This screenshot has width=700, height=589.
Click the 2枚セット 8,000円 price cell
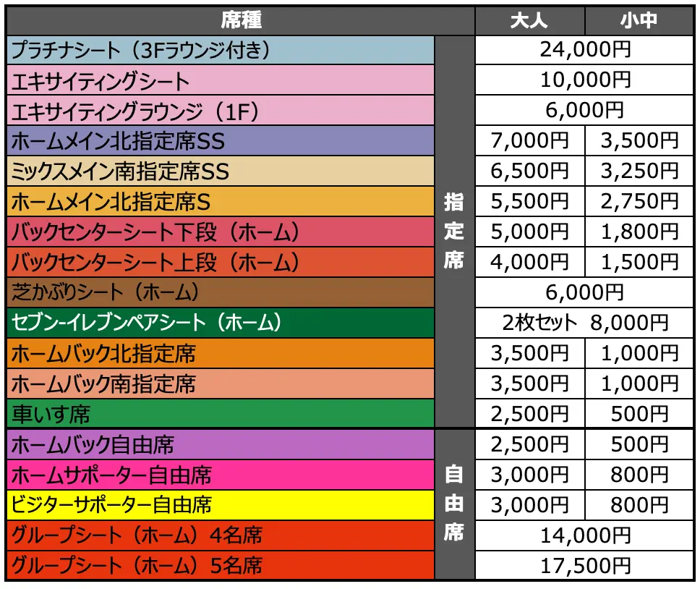pos(584,323)
